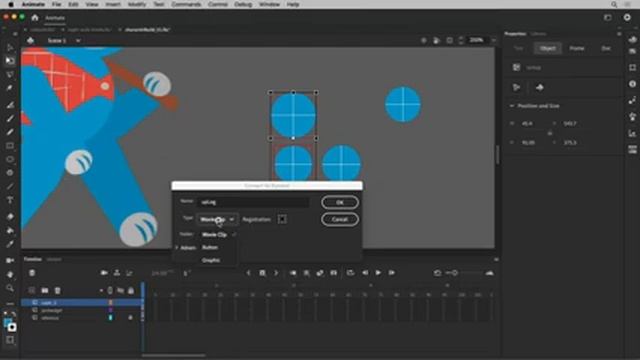Select the Rectangle tool
The width and height of the screenshot is (640, 360).
pos(10,146)
